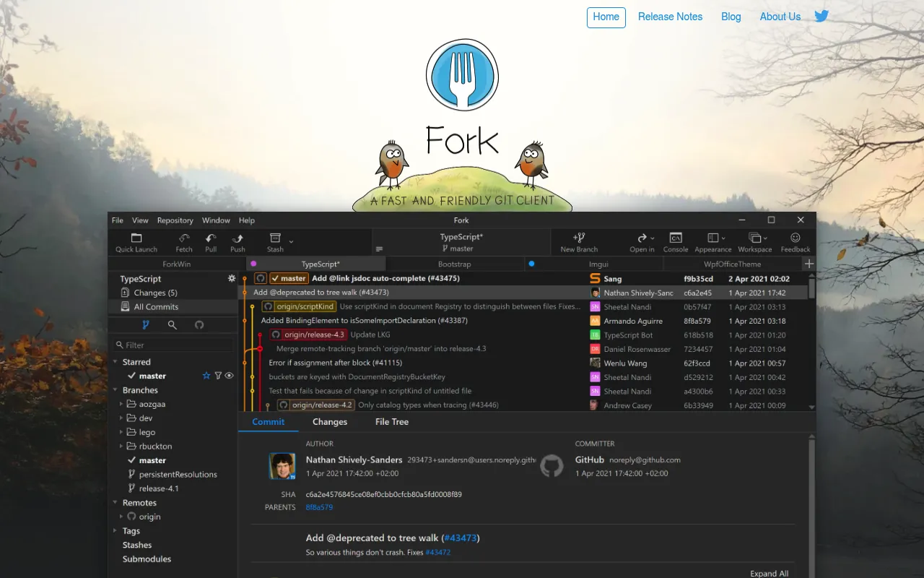Select the persistentResolutions branch

tap(178, 475)
